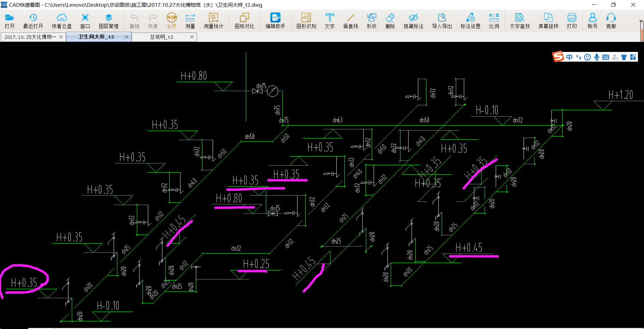
Task: Contact 客服 customer service
Action: pyautogui.click(x=611, y=21)
